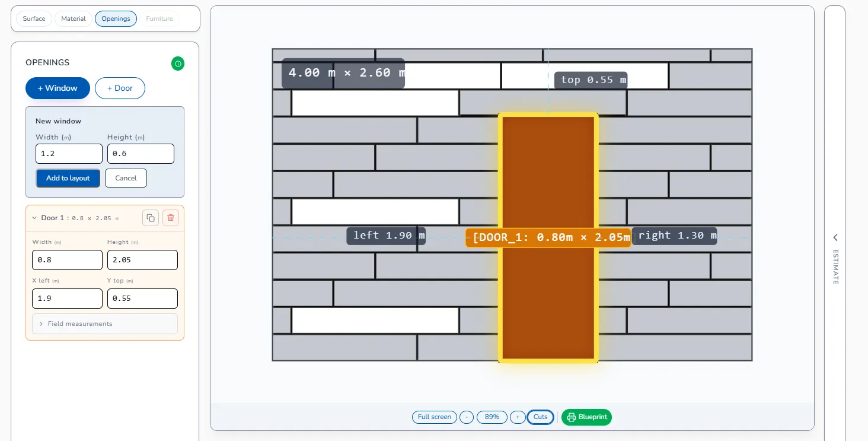Open the Blueprint print view
This screenshot has width=868, height=441.
point(586,417)
